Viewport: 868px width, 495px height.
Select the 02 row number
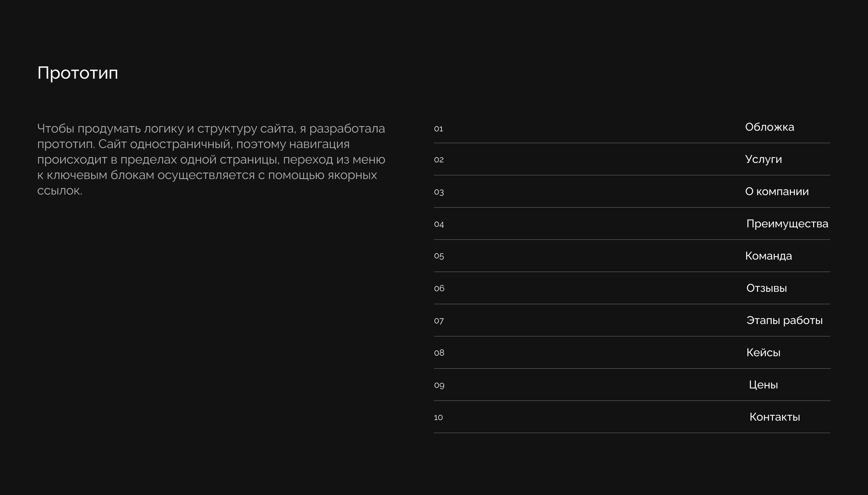pos(439,160)
